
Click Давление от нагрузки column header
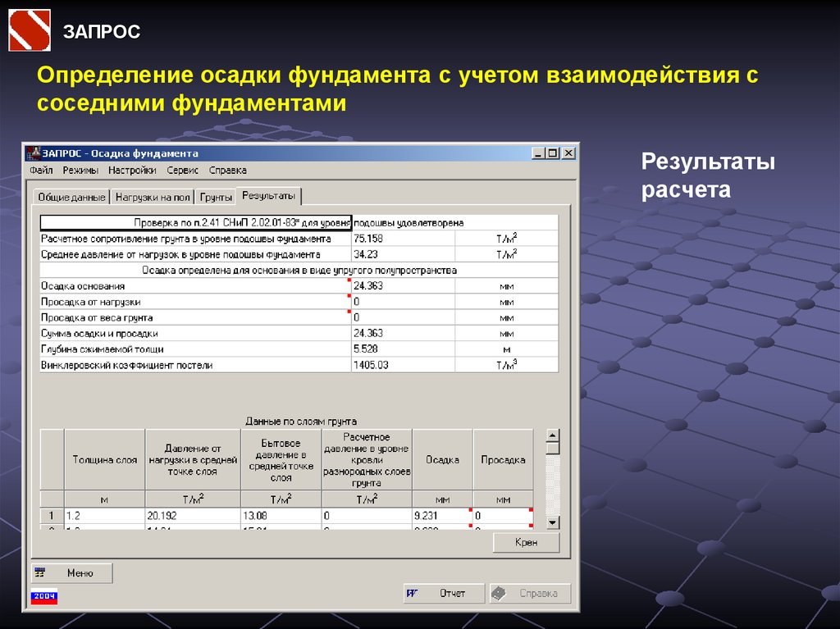coord(193,460)
